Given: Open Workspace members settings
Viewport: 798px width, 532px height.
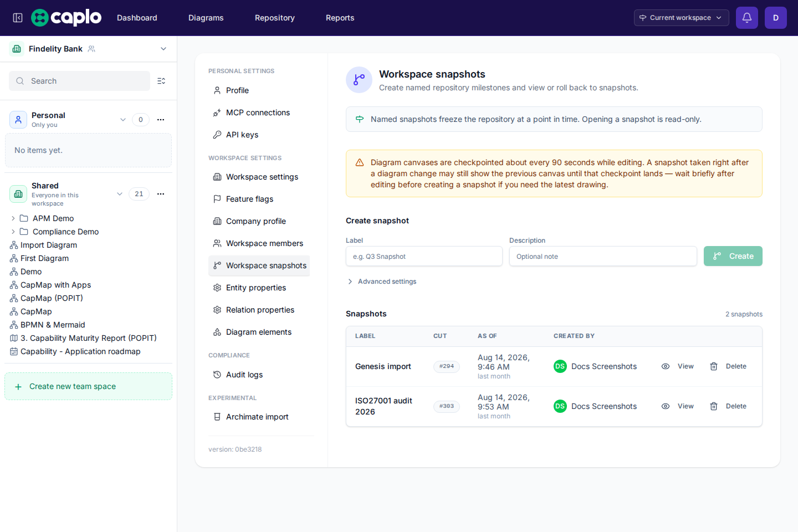Looking at the screenshot, I should point(259,243).
